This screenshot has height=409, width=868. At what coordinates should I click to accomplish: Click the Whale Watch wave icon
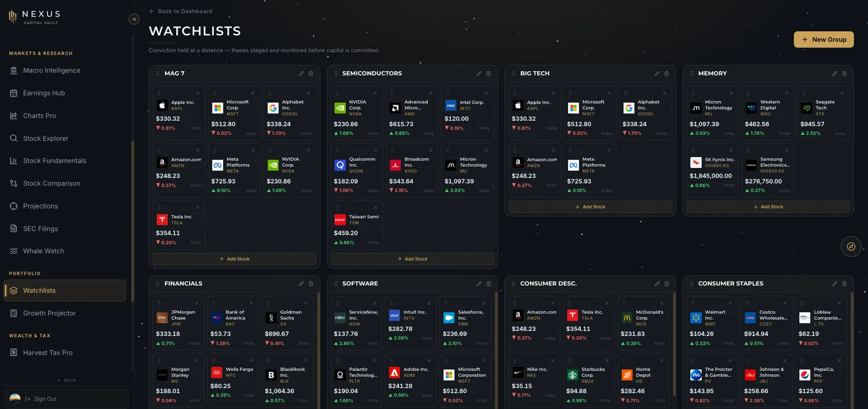click(x=14, y=252)
